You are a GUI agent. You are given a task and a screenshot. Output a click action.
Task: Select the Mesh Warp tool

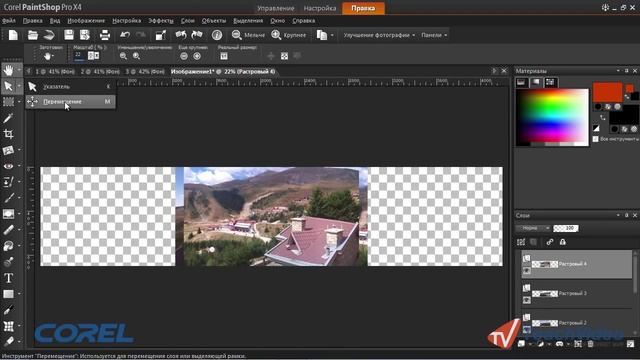tap(8, 326)
